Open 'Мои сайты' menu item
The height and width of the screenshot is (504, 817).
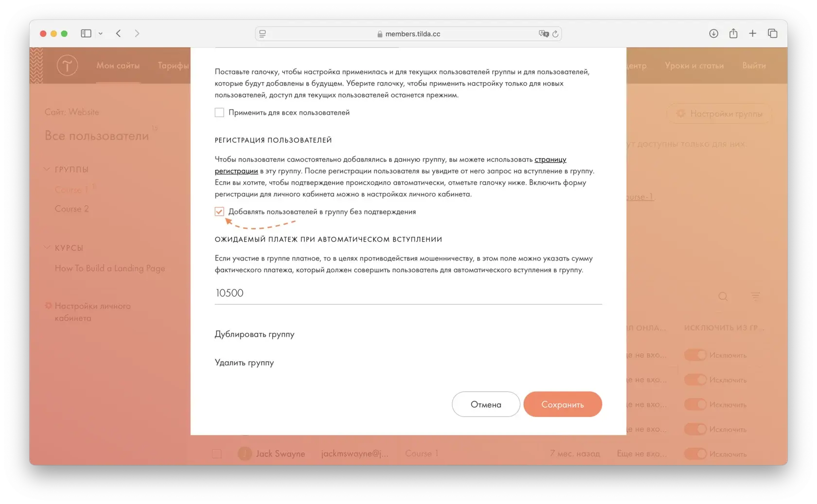[x=118, y=66]
